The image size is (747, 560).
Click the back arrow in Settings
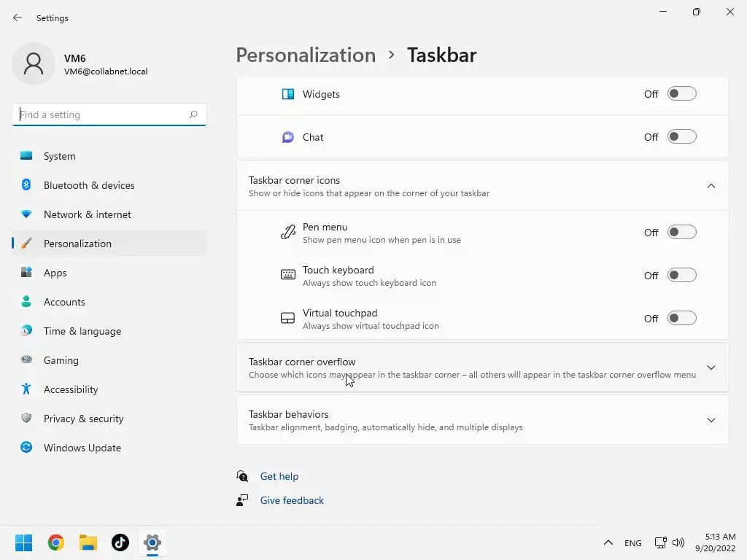coord(18,17)
